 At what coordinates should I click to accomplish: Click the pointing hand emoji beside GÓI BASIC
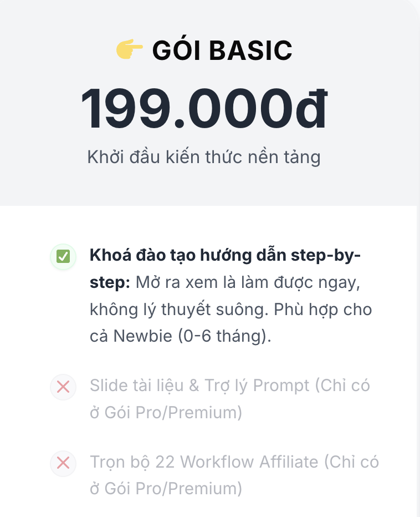click(129, 50)
